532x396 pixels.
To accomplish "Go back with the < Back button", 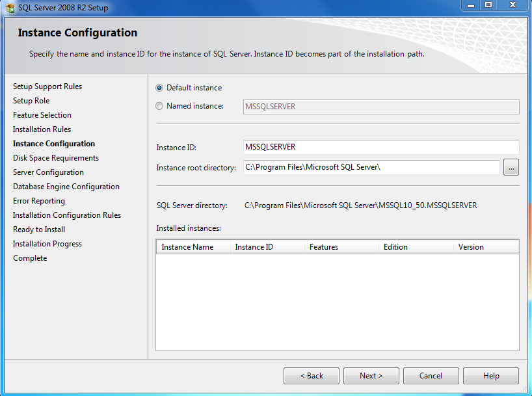I will point(312,376).
